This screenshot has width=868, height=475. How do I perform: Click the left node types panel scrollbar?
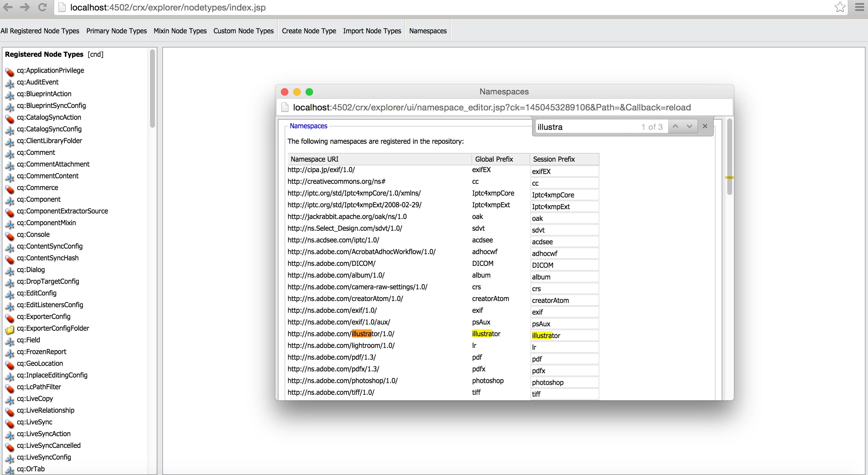tap(152, 89)
